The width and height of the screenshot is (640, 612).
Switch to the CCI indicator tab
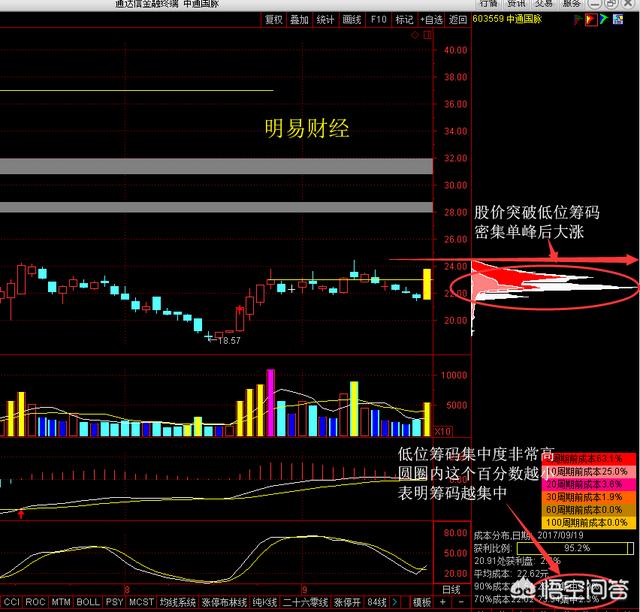[x=12, y=602]
